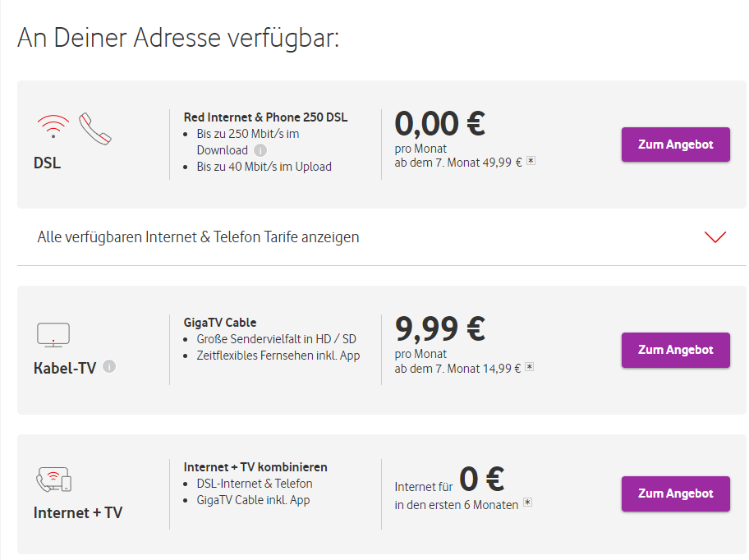Select the 'GigaTV Cable' tariff title

coord(220,323)
